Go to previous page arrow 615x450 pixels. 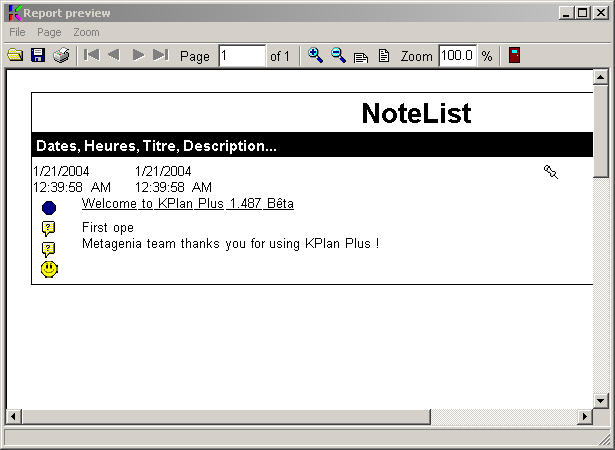pos(114,55)
